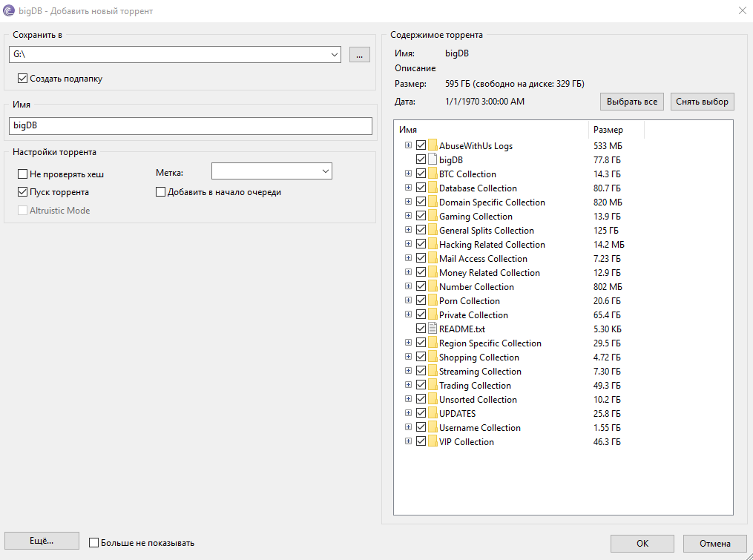This screenshot has width=753, height=560.
Task: Click the torrent name input field bigDB
Action: pos(191,126)
